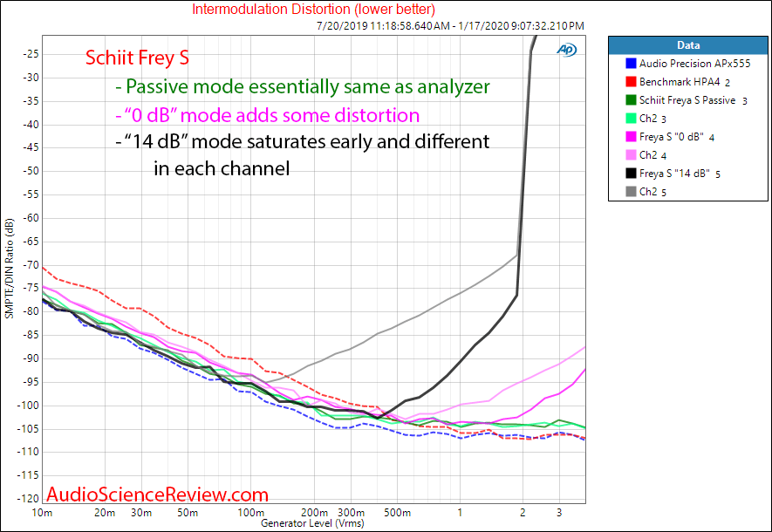This screenshot has width=772, height=532.
Task: Click the 100m x-axis tick label
Action: [x=250, y=513]
